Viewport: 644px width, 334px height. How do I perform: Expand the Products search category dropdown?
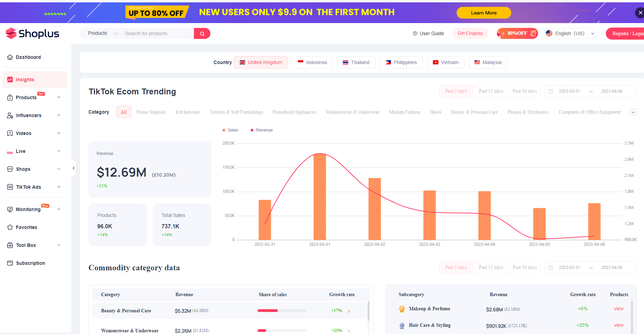pos(101,33)
